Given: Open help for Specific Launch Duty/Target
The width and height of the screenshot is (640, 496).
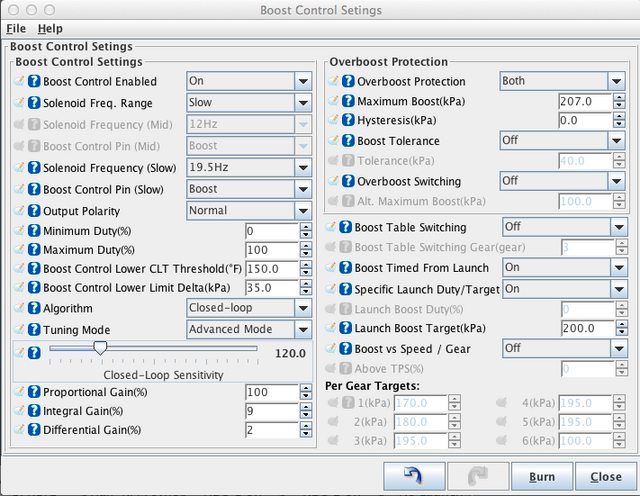Looking at the screenshot, I should coord(345,289).
